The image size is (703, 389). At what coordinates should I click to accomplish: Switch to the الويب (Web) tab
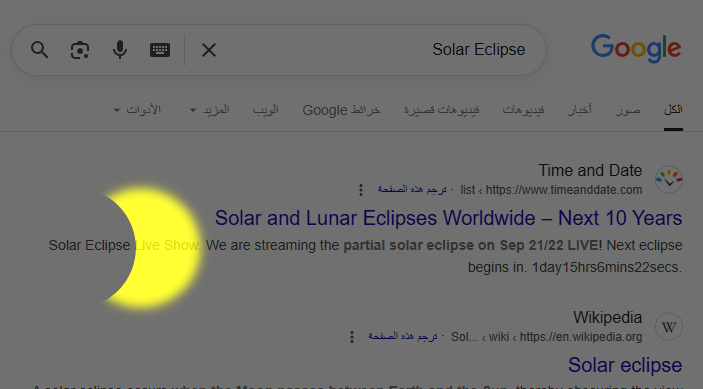tap(265, 110)
